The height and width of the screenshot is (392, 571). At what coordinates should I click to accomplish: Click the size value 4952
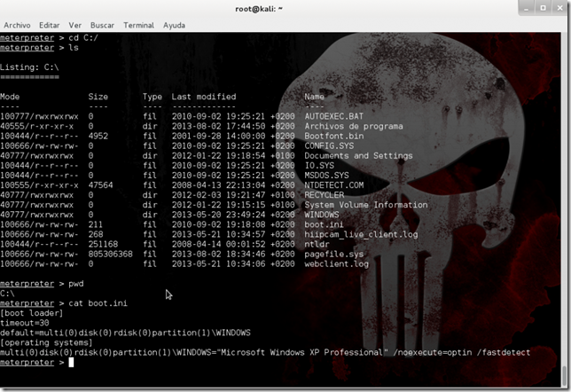tap(98, 136)
